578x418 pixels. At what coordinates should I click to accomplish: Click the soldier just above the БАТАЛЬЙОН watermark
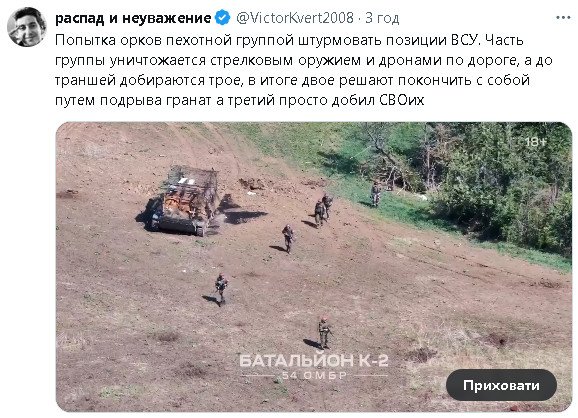324,333
